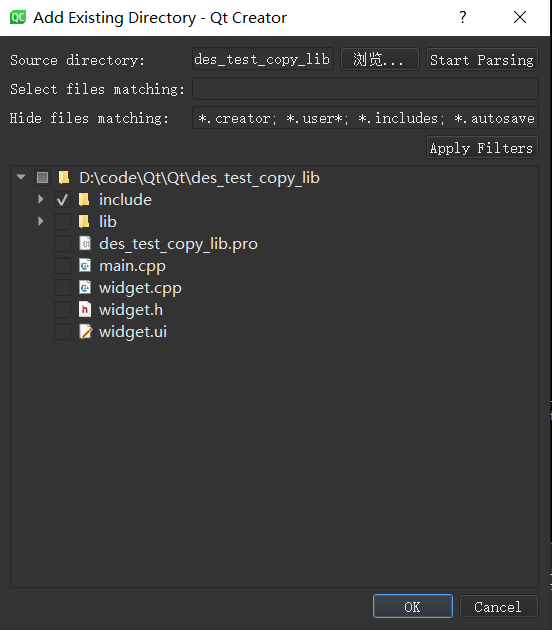Click the widget.cpp file icon

pyautogui.click(x=85, y=288)
